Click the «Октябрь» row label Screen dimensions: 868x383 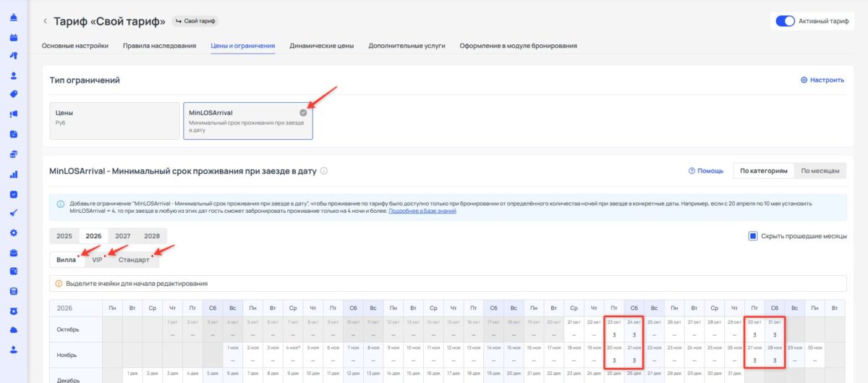click(x=67, y=329)
